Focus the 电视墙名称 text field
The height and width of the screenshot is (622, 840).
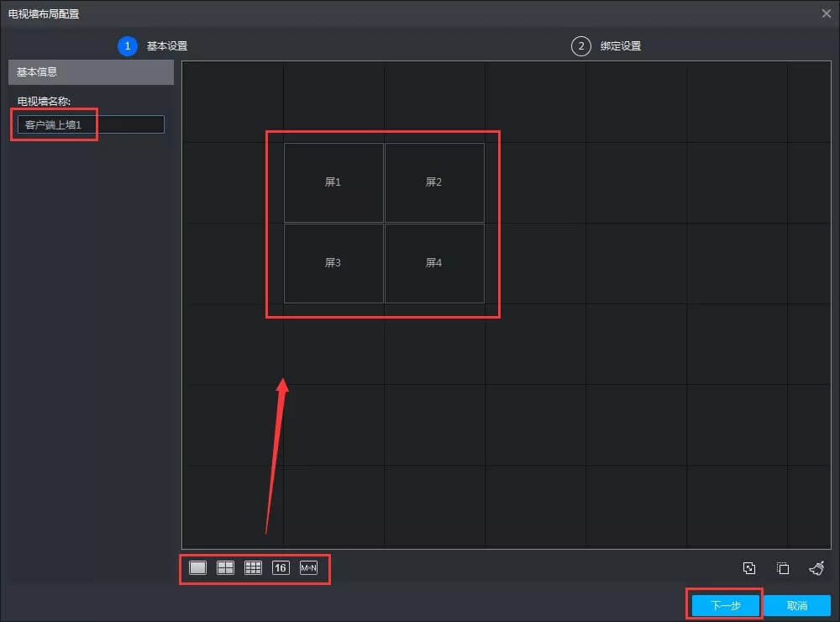pos(91,125)
